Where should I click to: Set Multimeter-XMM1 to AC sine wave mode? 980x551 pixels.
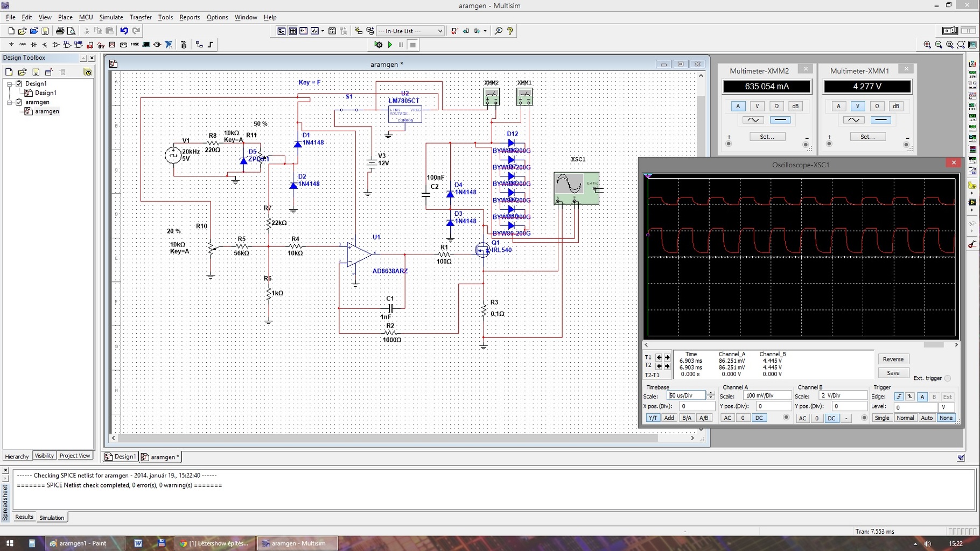tap(853, 119)
